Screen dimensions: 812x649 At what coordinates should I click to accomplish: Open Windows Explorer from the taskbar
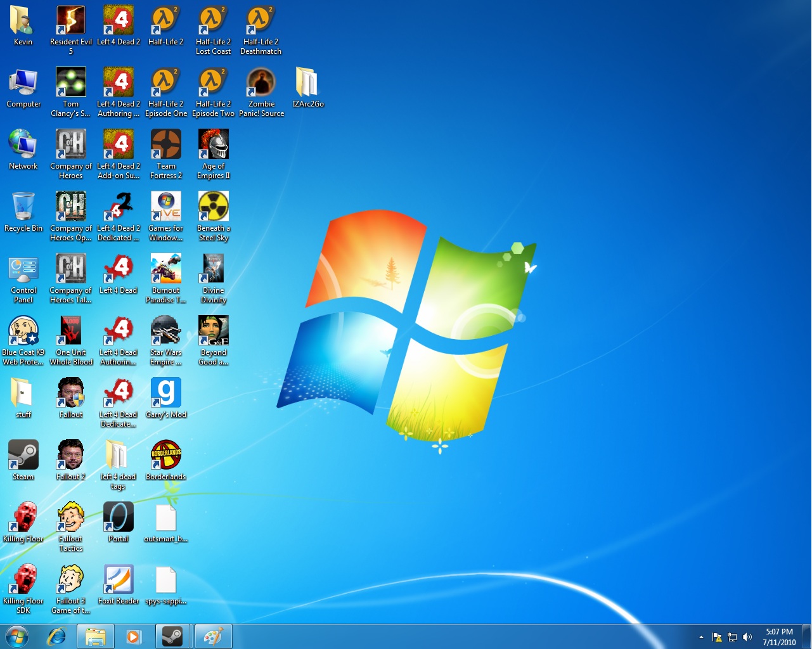tap(96, 636)
